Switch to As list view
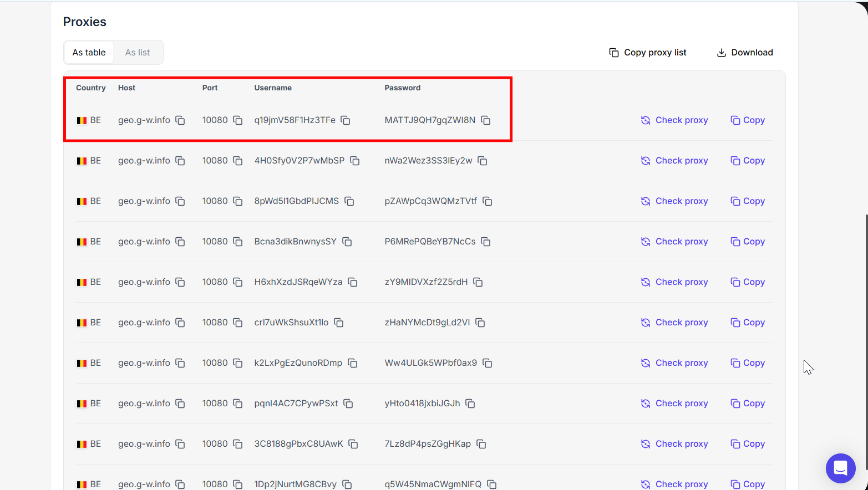Viewport: 868px width, 490px height. coord(138,53)
